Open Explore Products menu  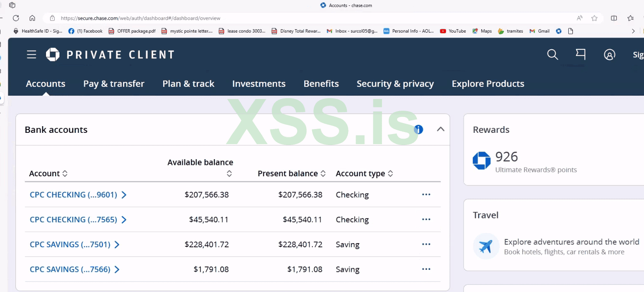488,84
